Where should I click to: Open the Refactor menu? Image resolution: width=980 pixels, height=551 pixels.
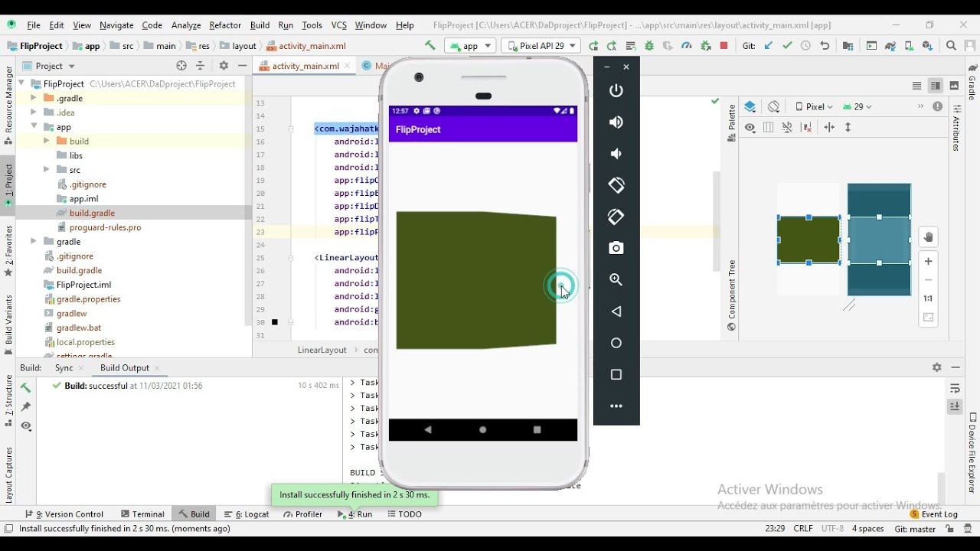click(225, 25)
